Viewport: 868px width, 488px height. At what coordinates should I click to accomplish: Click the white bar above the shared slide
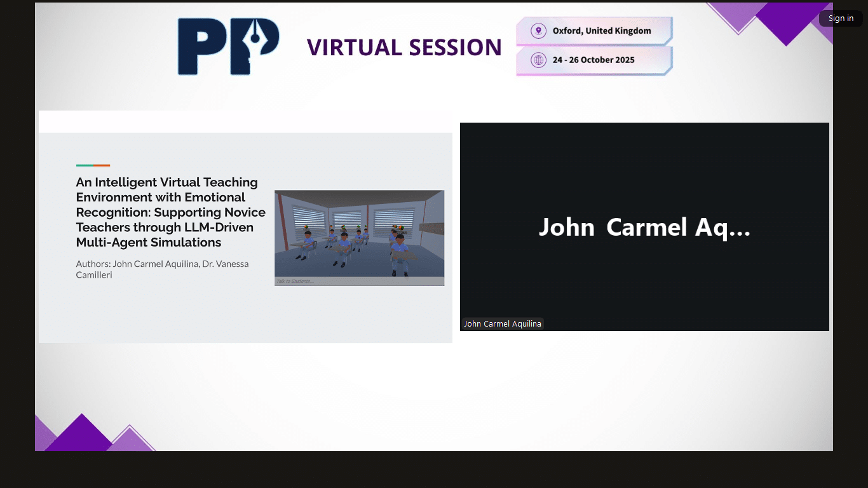click(245, 121)
